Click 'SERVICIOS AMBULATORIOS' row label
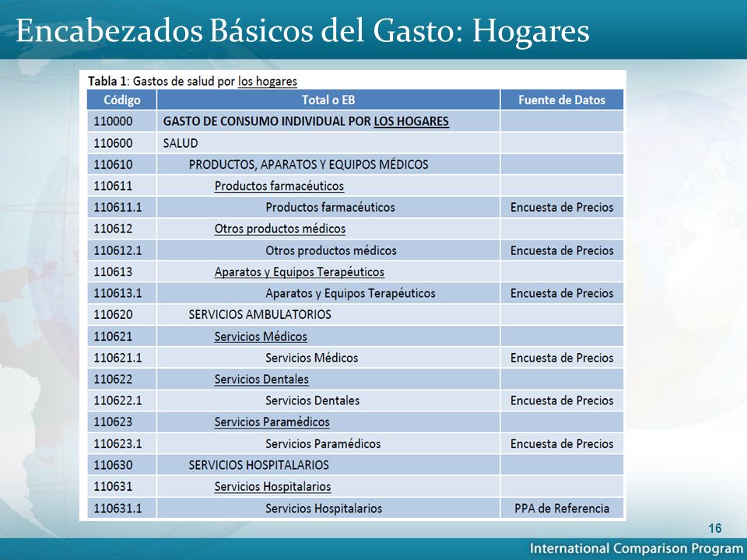This screenshot has height=560, width=747. click(x=260, y=315)
